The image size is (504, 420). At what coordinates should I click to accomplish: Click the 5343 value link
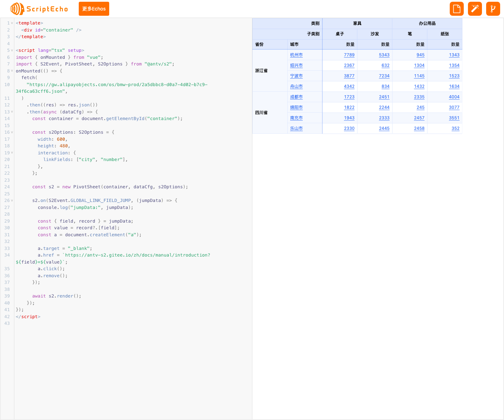click(384, 55)
